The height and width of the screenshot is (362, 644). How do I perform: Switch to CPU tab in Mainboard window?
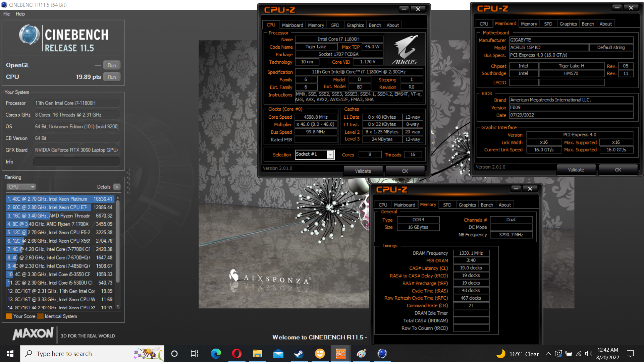click(484, 24)
